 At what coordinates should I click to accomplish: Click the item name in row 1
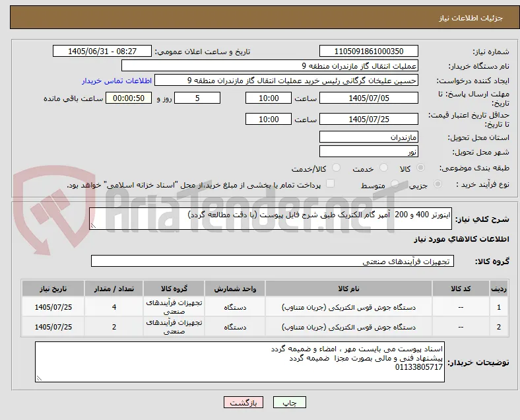(x=348, y=307)
